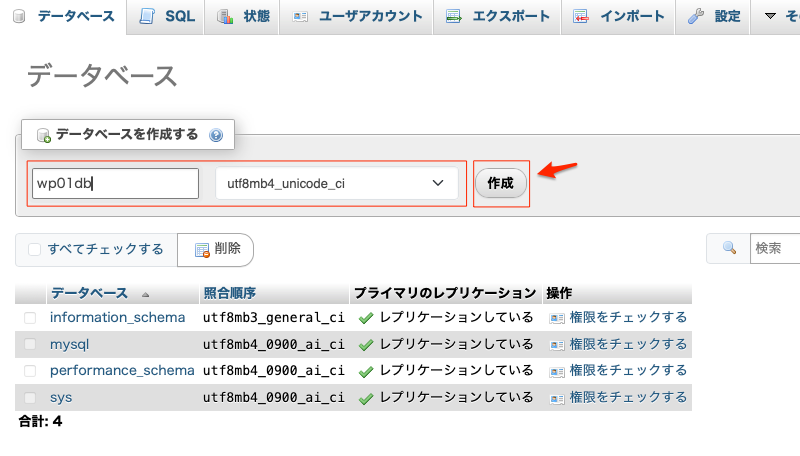800x456 pixels.
Task: Check the すべてチェックする checkbox
Action: click(x=35, y=249)
